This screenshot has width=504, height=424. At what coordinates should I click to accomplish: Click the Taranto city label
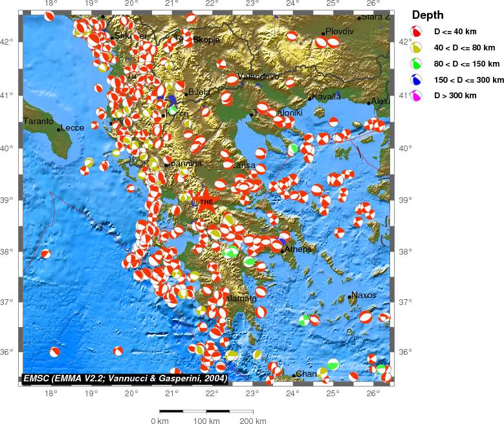38,121
